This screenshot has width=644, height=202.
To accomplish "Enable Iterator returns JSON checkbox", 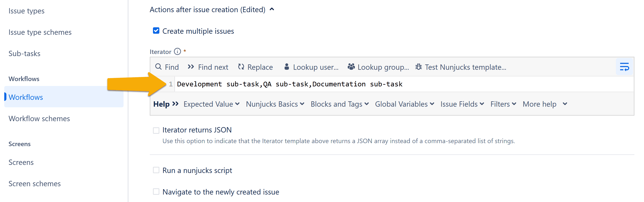I will (156, 130).
